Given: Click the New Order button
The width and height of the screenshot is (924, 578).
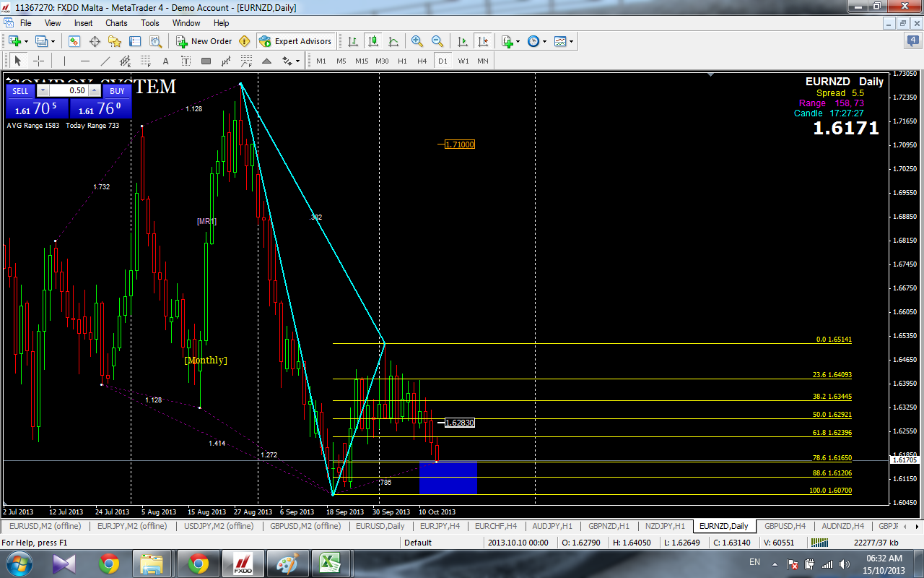Looking at the screenshot, I should pos(204,41).
